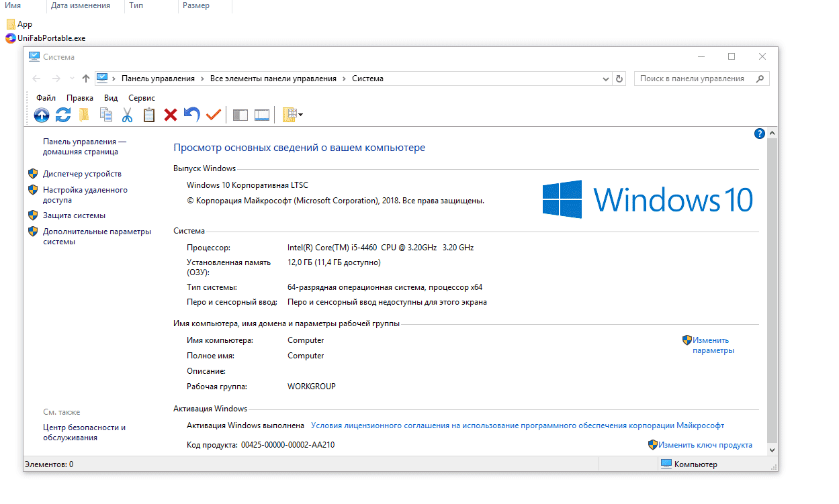Click the scroll down arrow of the vertical scrollbar
This screenshot has width=839, height=504.
coord(772,450)
